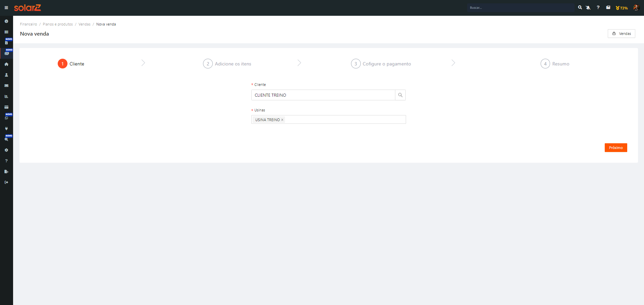This screenshot has width=644, height=305.
Task: Click the Próximo button
Action: click(x=615, y=148)
